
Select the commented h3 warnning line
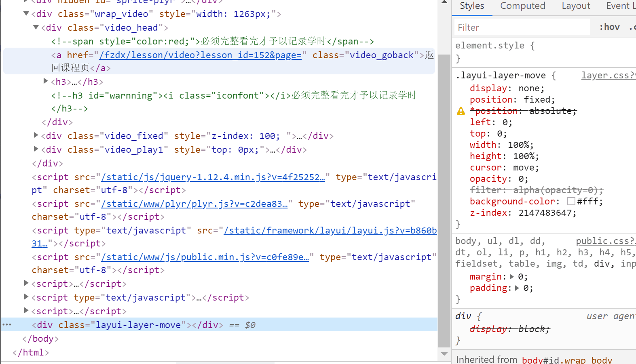coord(234,102)
